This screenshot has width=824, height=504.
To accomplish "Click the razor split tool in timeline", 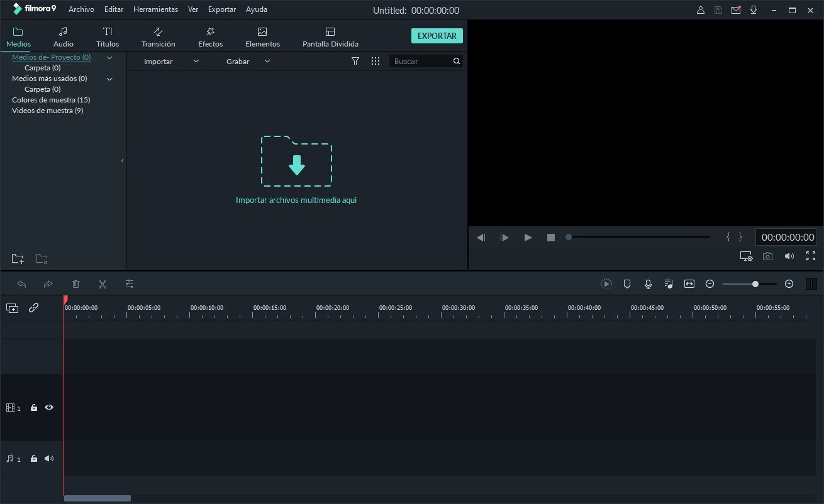I will [102, 283].
